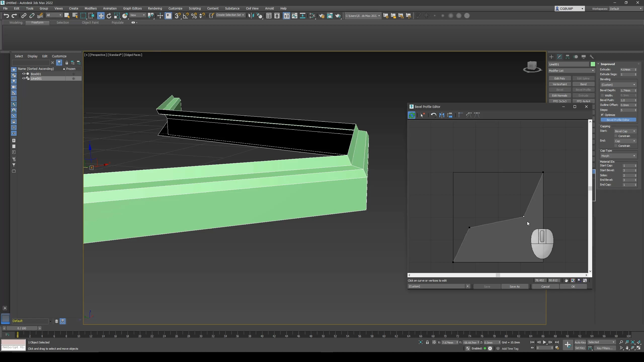The width and height of the screenshot is (644, 362).
Task: Click the Angle Snap toggle icon
Action: (186, 16)
